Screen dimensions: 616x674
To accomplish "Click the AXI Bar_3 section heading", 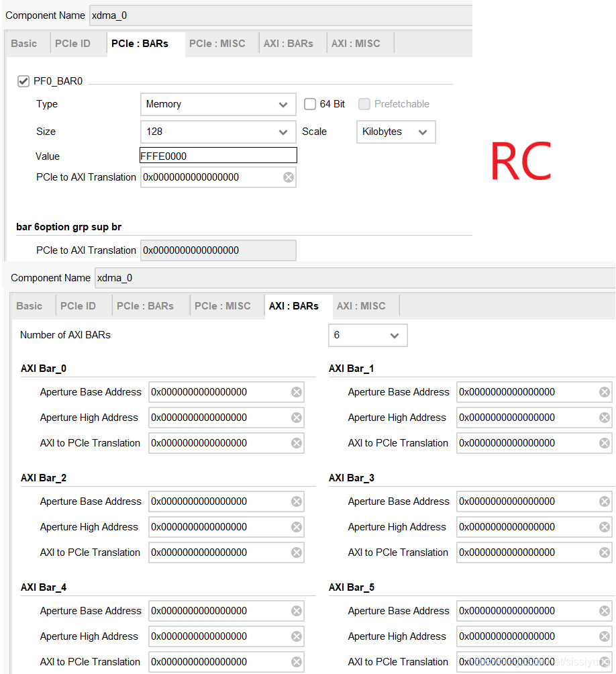I will coord(352,478).
